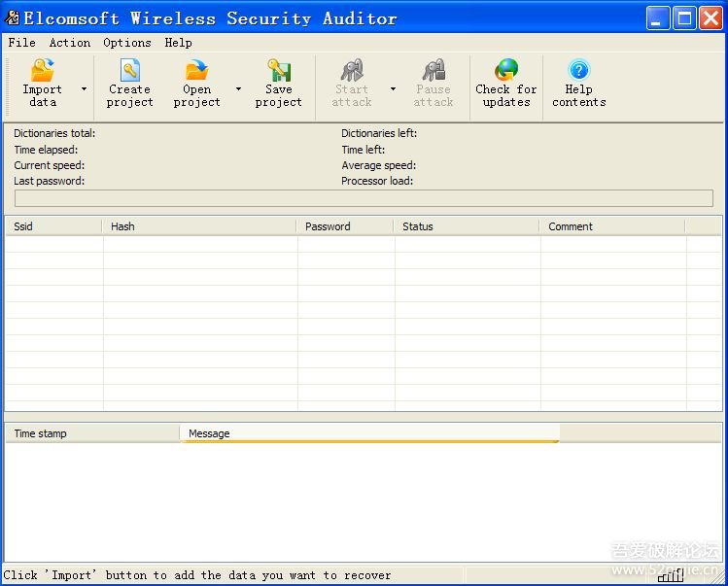Click the 'Processor load:' label
Screen dimensions: 728x586
click(x=377, y=181)
